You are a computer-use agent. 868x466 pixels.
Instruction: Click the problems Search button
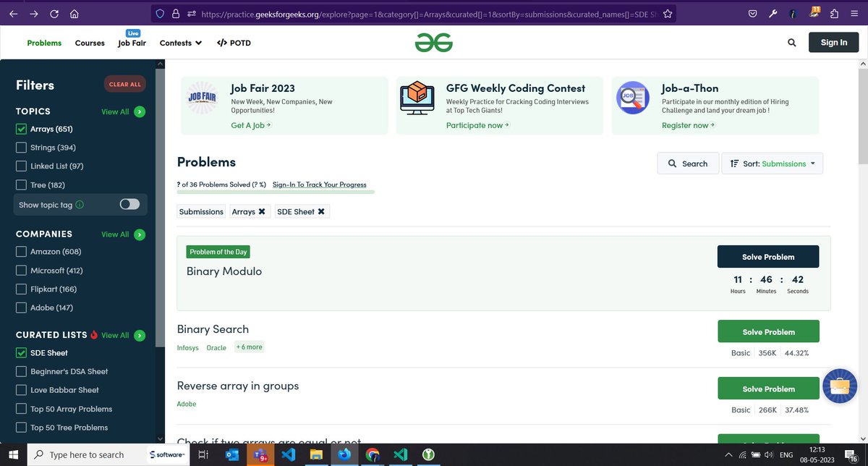pos(688,164)
